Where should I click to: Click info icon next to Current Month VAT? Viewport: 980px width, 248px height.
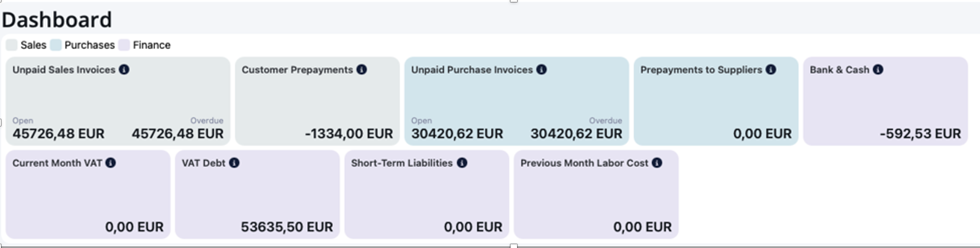pyautogui.click(x=111, y=163)
